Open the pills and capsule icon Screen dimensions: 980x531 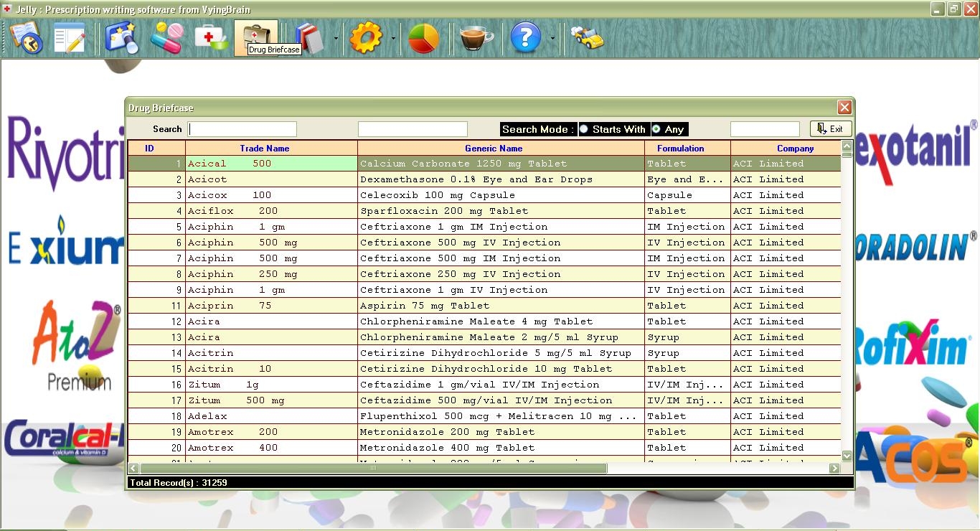tap(166, 37)
